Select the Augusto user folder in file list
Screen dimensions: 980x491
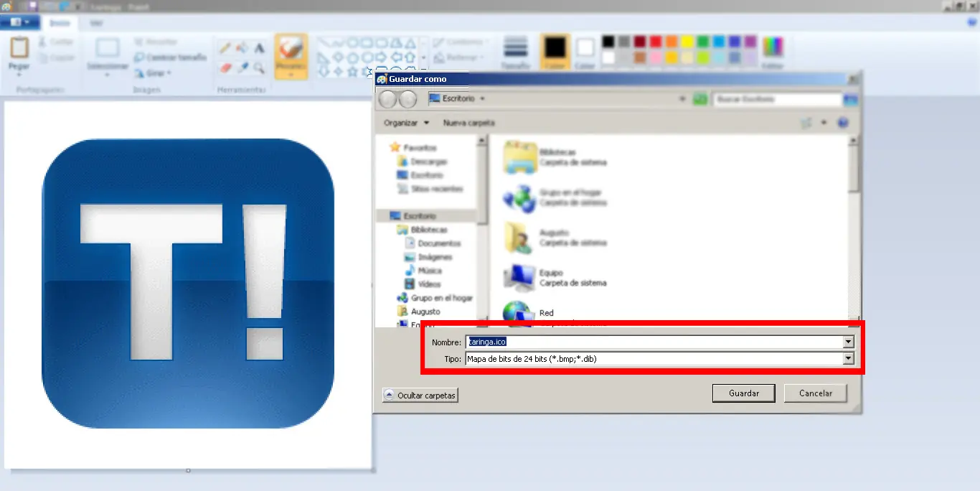click(x=556, y=238)
